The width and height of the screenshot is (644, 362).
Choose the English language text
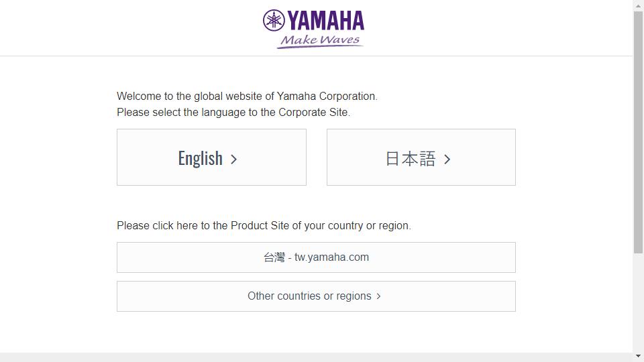tap(200, 158)
